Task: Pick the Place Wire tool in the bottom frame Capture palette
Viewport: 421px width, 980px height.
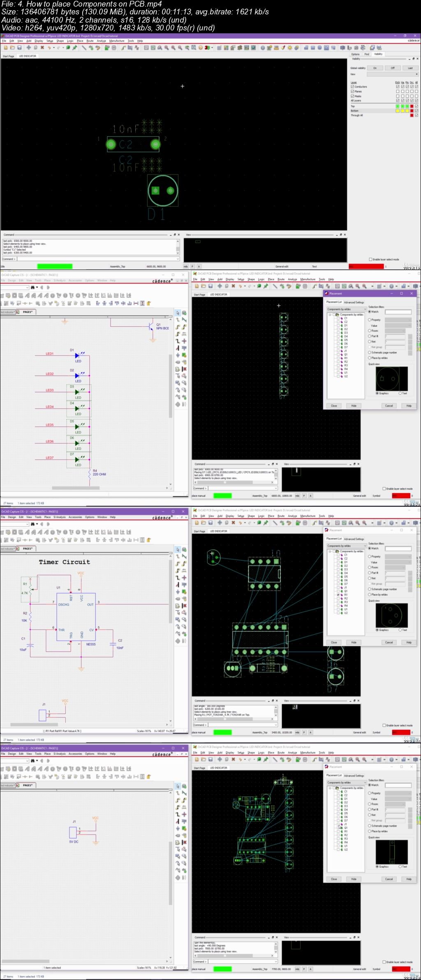Action: click(x=178, y=794)
